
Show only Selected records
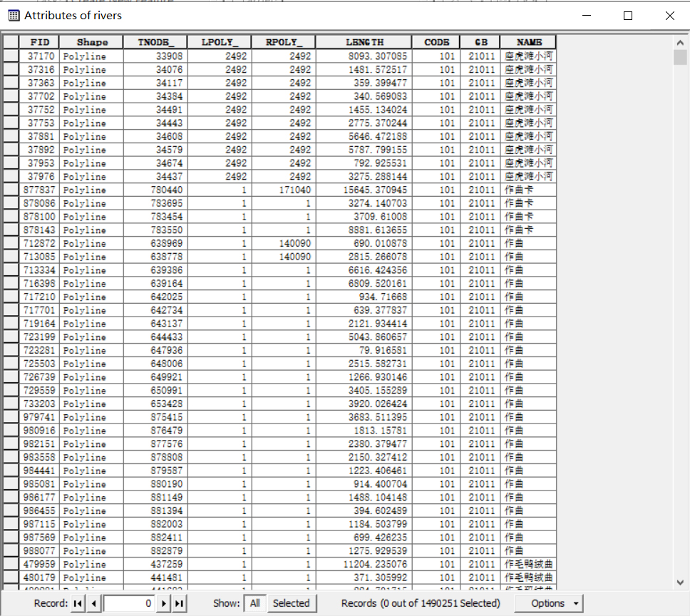[x=291, y=603]
